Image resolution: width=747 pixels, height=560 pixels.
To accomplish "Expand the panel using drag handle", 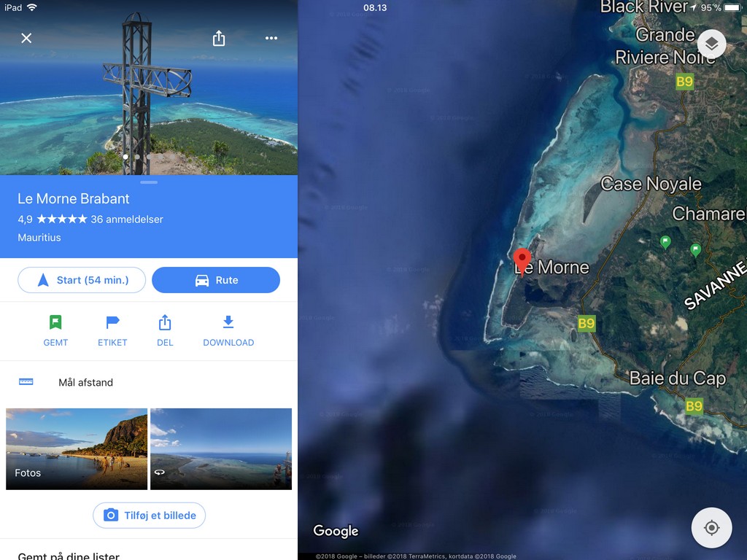I will point(149,182).
